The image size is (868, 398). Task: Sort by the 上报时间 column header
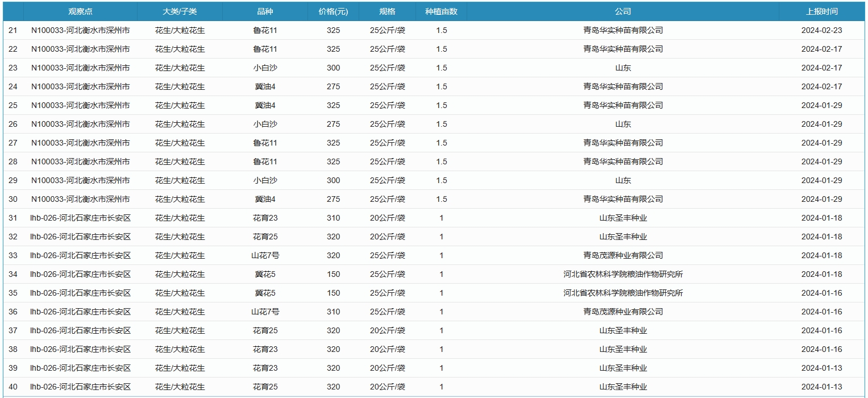821,11
